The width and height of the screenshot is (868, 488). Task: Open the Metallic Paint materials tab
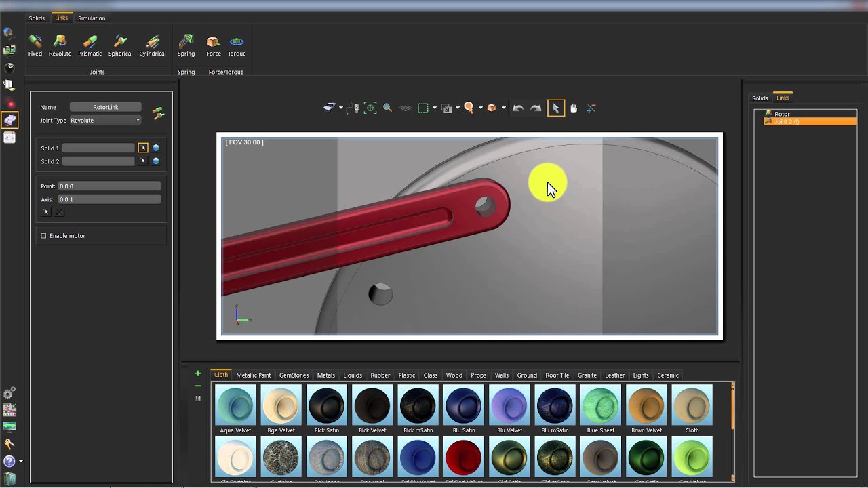coord(254,375)
